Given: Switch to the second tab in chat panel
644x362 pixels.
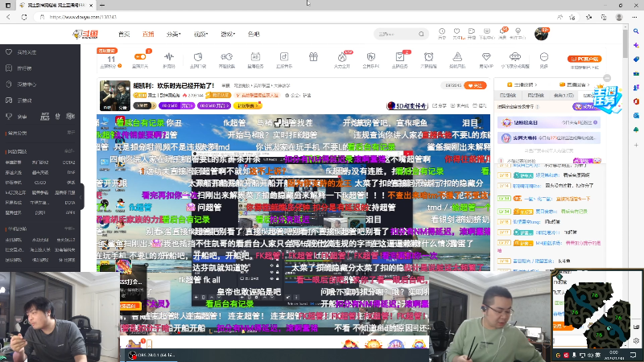Looking at the screenshot, I should tap(535, 95).
